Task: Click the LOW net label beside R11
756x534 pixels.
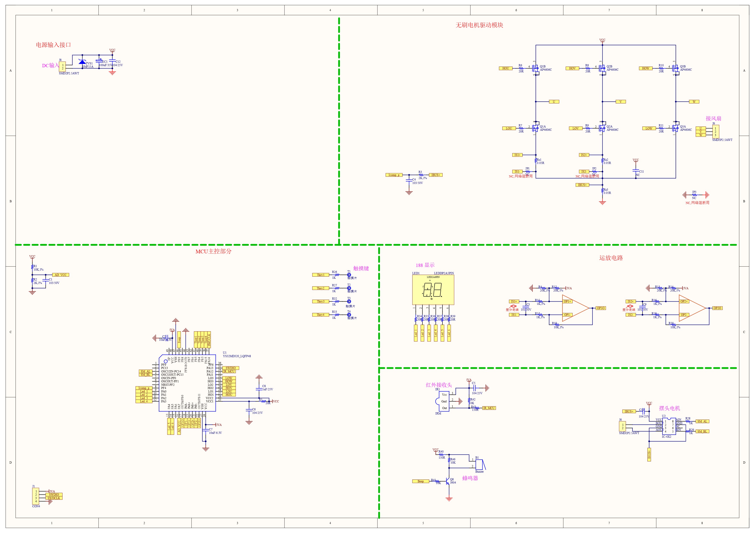Action: click(x=649, y=128)
